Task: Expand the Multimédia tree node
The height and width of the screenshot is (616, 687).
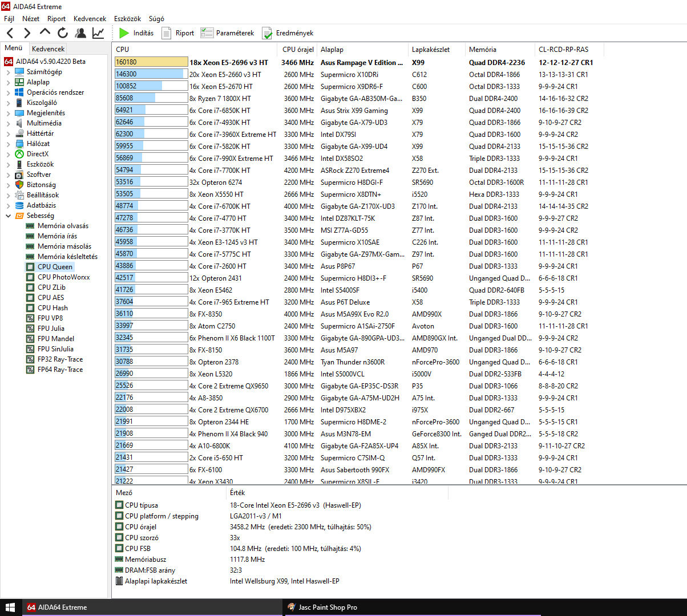Action: (x=8, y=123)
